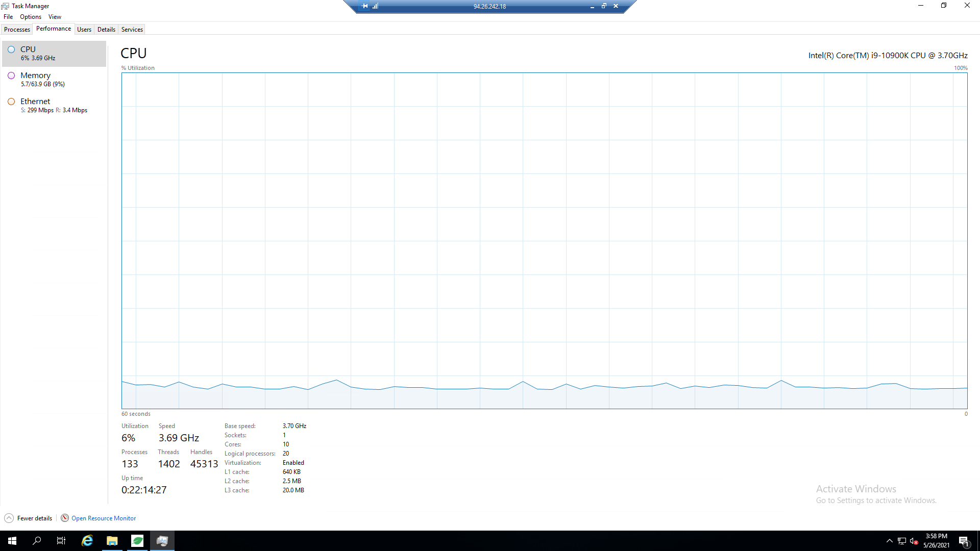Screen dimensions: 980x551
Task: Click the Resource Monitor gauge icon
Action: 65,518
